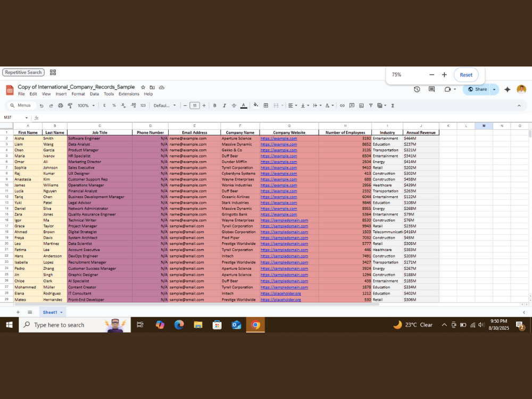The height and width of the screenshot is (399, 532).
Task: Toggle italic formatting
Action: pos(225,105)
